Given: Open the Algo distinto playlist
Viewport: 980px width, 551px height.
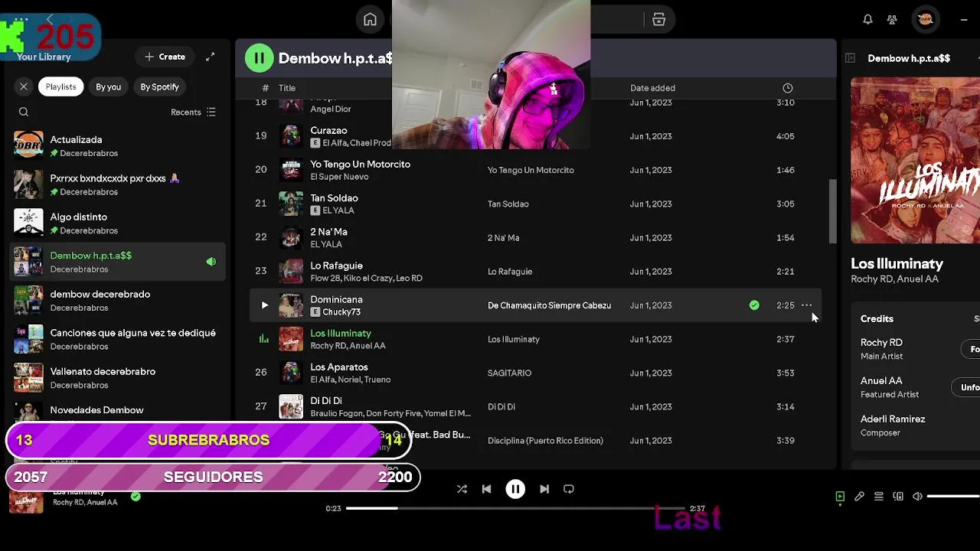Looking at the screenshot, I should click(119, 223).
